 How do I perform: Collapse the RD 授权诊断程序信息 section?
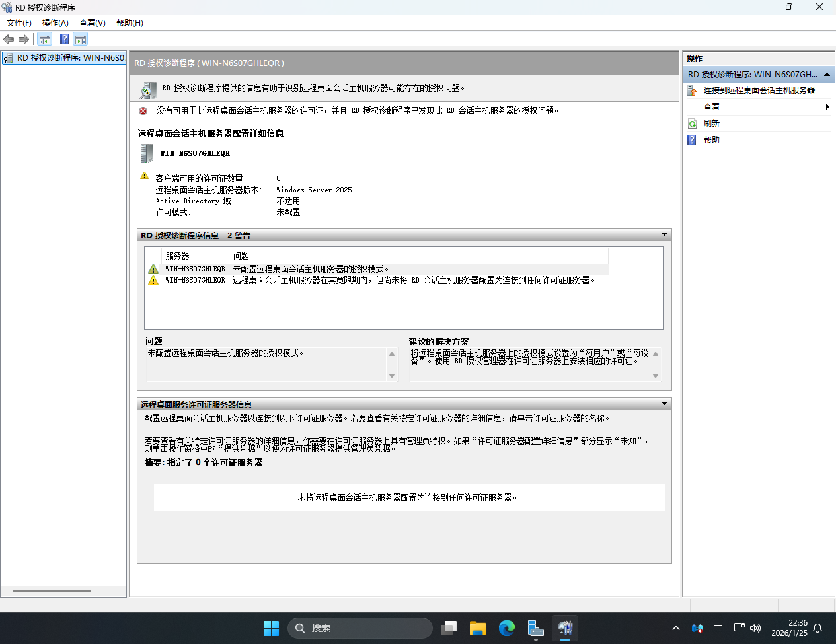point(664,235)
